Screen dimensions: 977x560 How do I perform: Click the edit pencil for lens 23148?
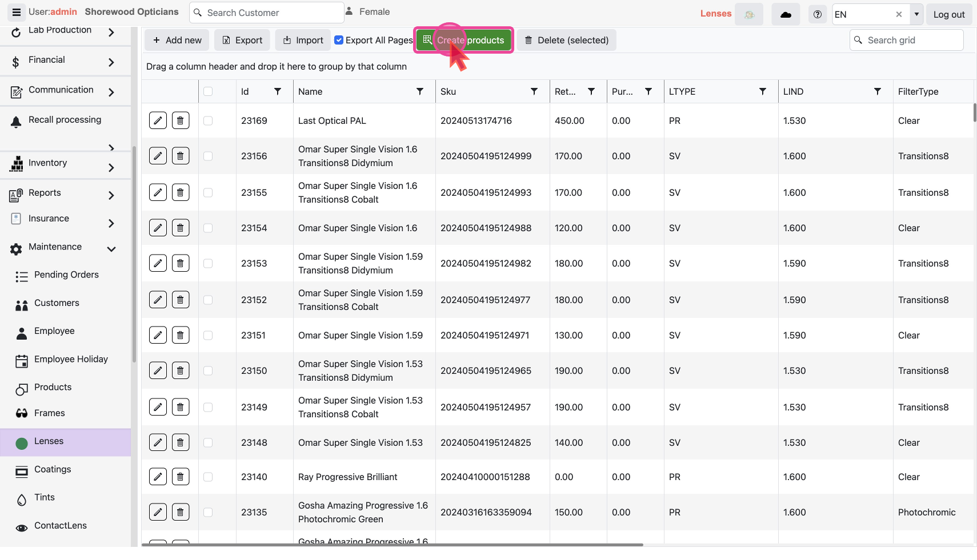(158, 442)
